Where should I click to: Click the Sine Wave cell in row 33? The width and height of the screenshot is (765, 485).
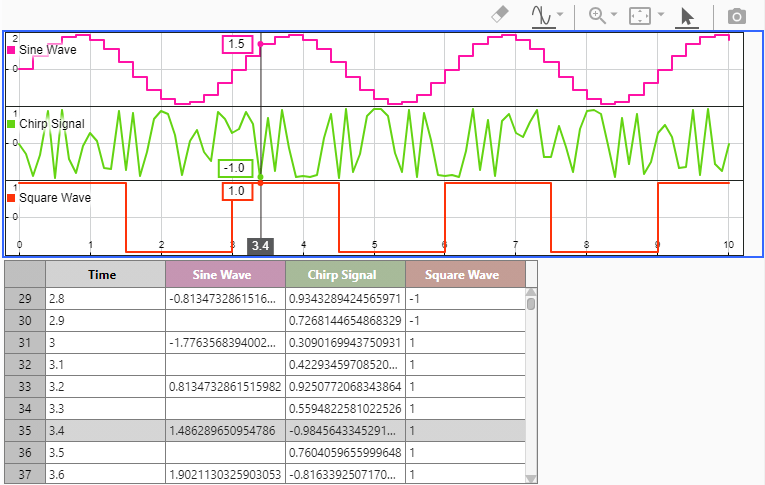[225, 385]
